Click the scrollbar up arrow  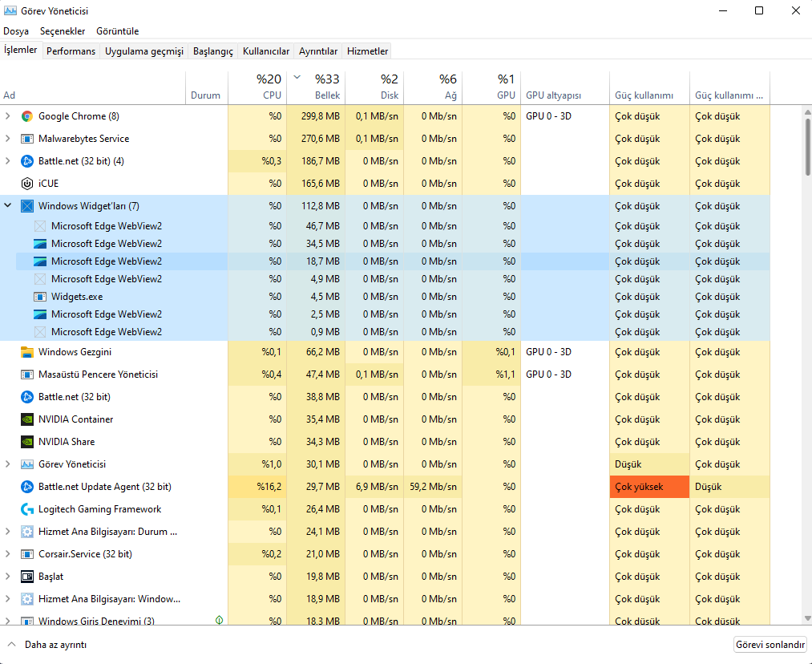807,111
